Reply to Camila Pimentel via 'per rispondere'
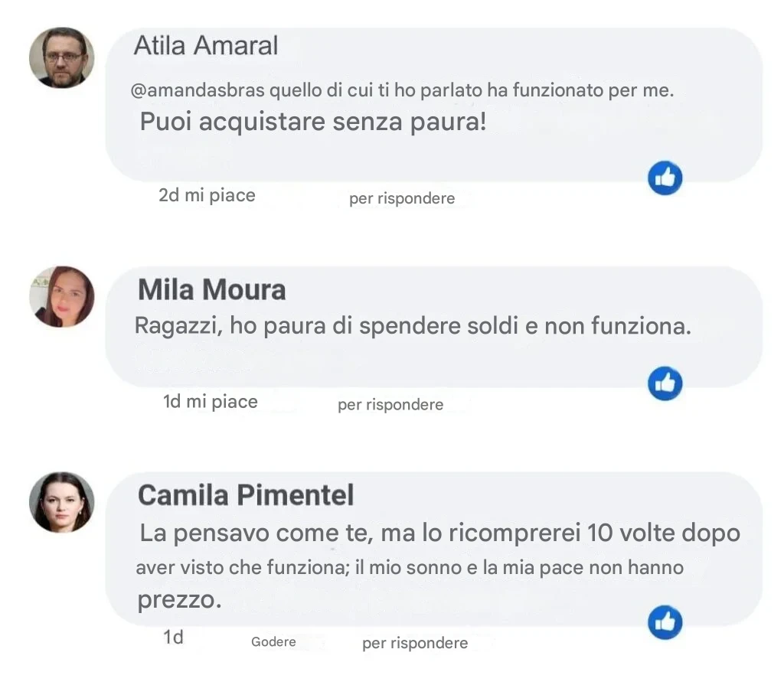784x685 pixels. click(415, 643)
